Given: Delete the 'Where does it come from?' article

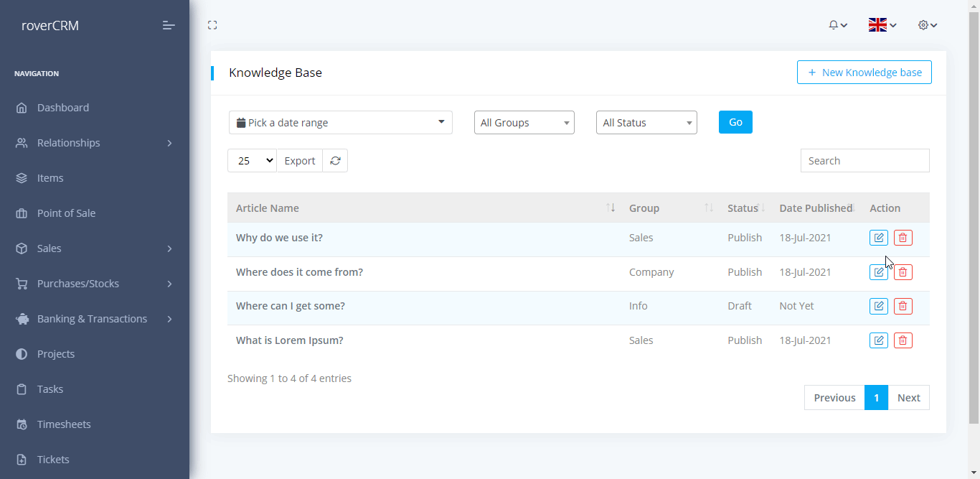Looking at the screenshot, I should coord(903,272).
